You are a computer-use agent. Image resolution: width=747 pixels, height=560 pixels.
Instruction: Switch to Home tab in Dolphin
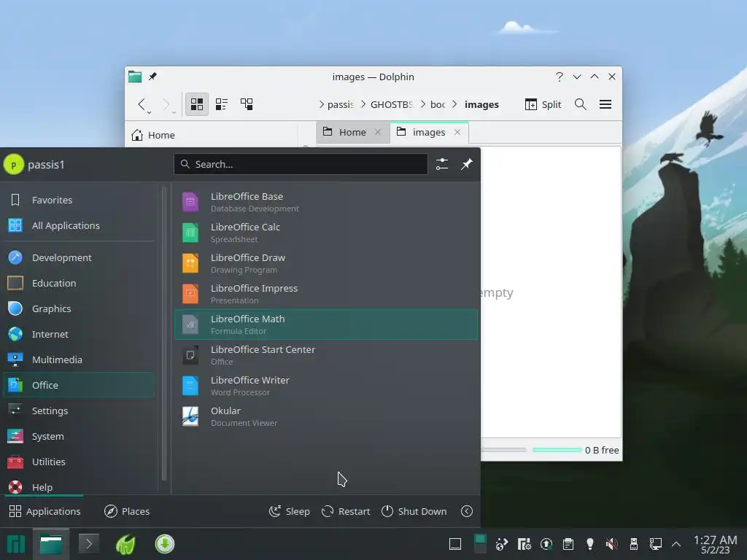[352, 133]
